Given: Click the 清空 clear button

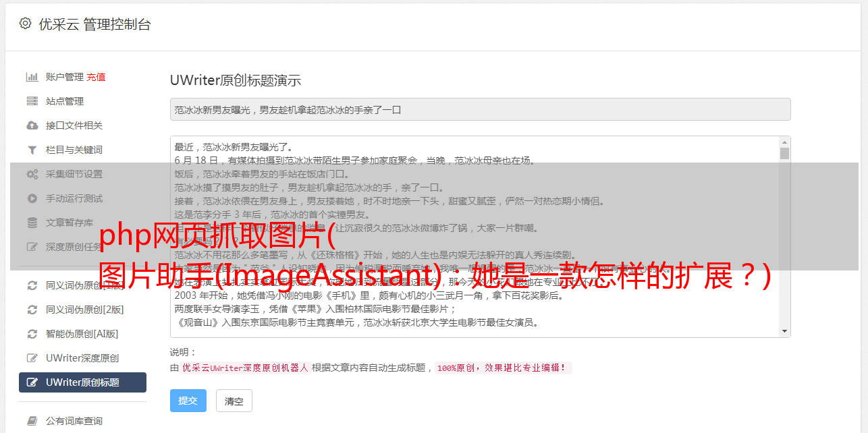Looking at the screenshot, I should [x=234, y=401].
